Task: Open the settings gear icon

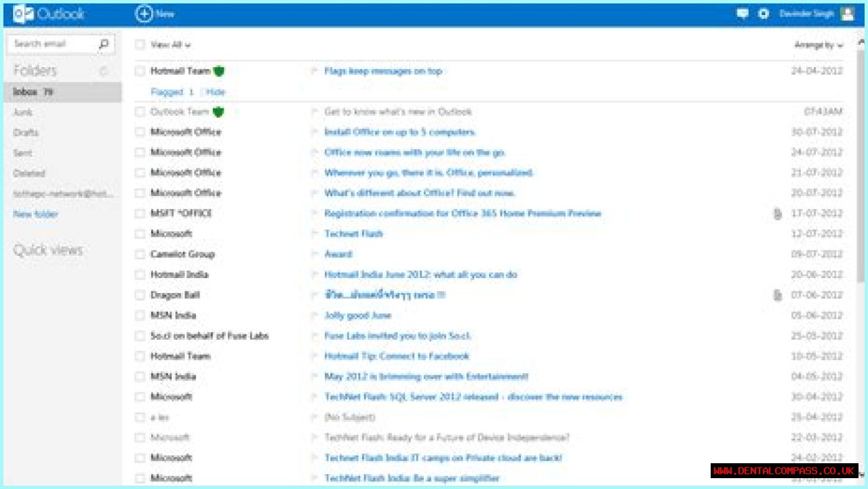Action: tap(764, 14)
